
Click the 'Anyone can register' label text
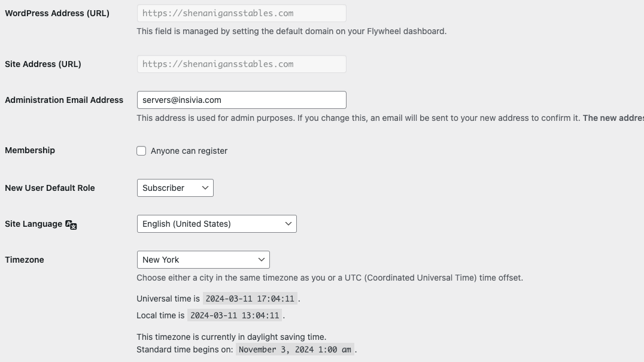tap(189, 151)
